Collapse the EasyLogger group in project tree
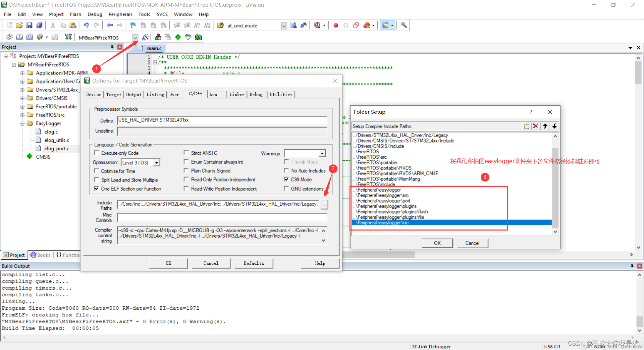The height and width of the screenshot is (350, 644). pyautogui.click(x=22, y=123)
